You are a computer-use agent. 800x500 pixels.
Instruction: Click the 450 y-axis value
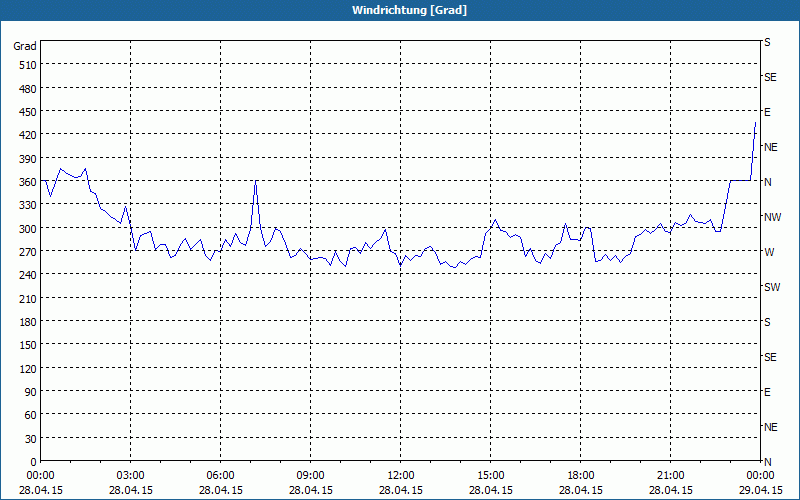tap(28, 112)
